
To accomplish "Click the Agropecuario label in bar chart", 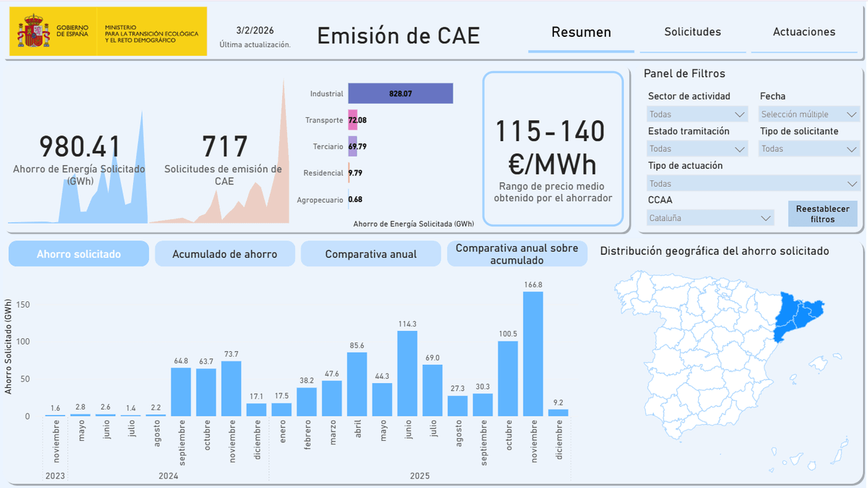I will [x=320, y=200].
